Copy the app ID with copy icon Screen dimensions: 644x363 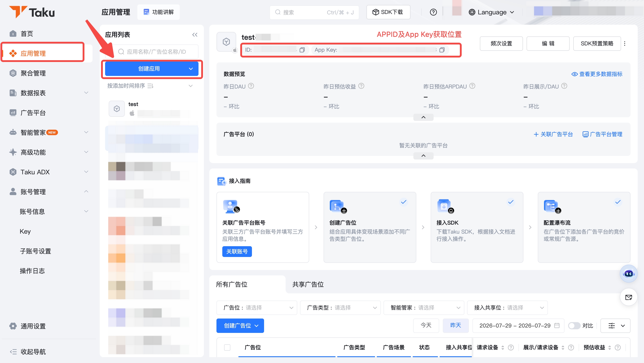click(302, 50)
